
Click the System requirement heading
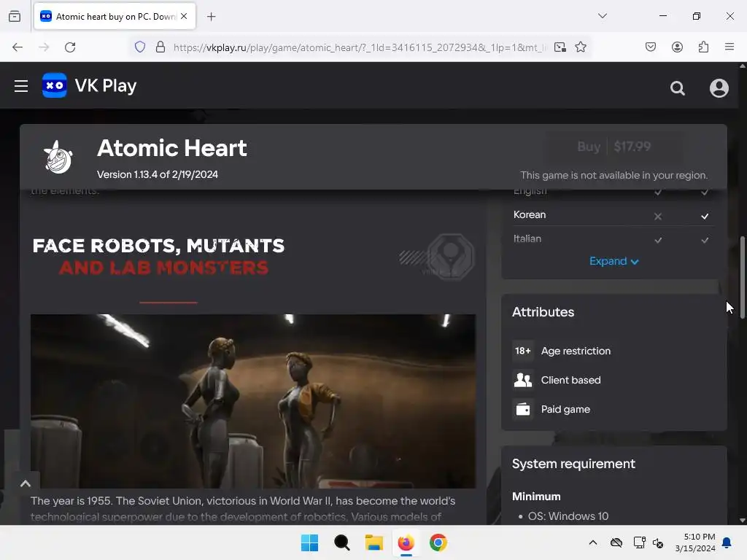tap(573, 464)
